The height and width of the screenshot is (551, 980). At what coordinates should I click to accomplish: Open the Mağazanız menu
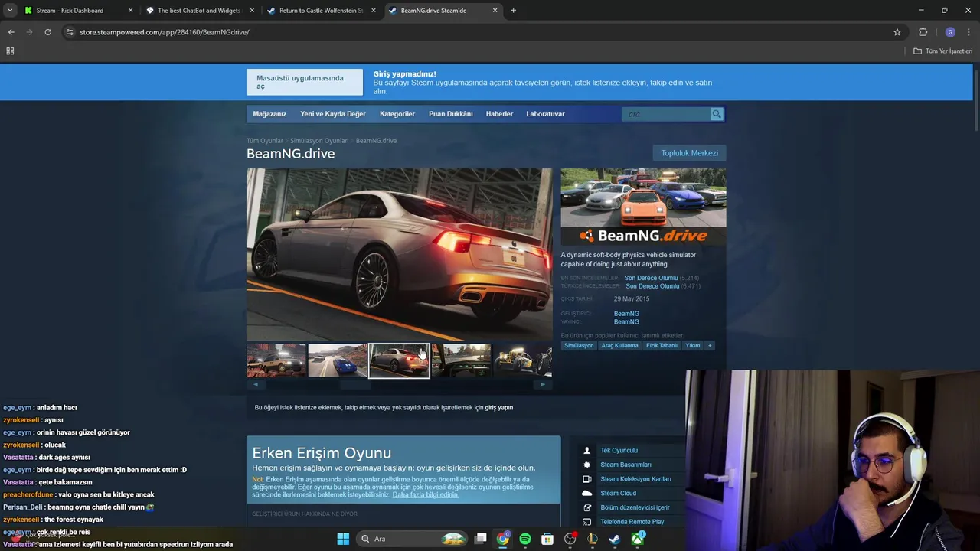point(269,114)
